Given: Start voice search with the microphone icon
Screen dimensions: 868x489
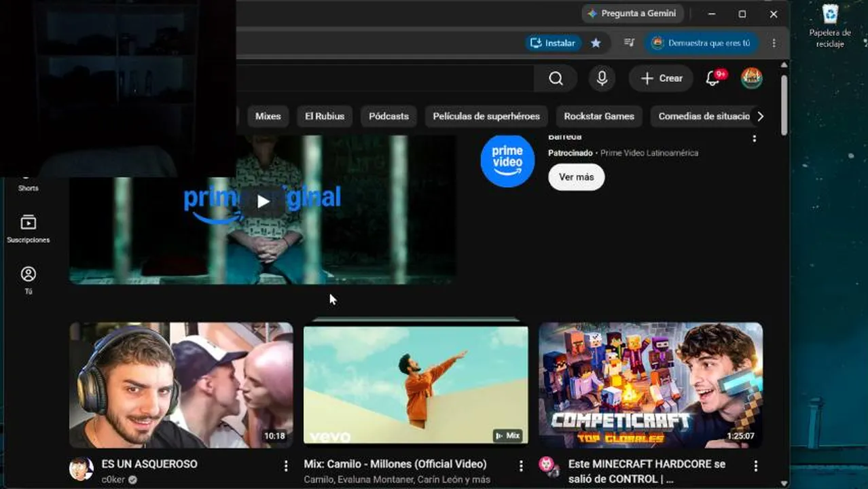Looking at the screenshot, I should click(602, 78).
